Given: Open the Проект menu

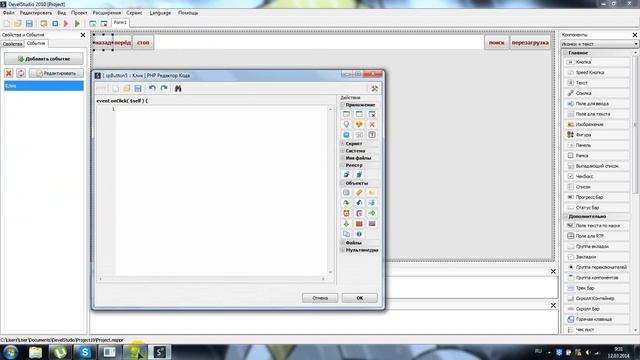Looking at the screenshot, I should (x=79, y=13).
